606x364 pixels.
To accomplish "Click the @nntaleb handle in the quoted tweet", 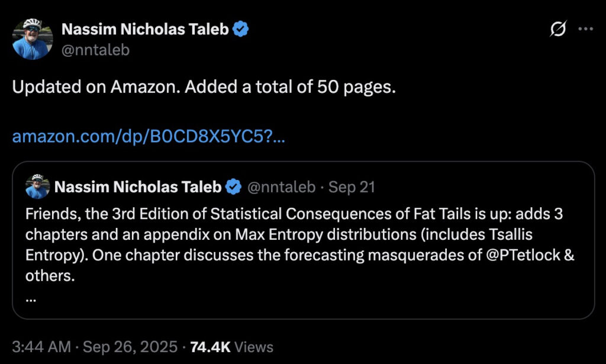I will [281, 186].
